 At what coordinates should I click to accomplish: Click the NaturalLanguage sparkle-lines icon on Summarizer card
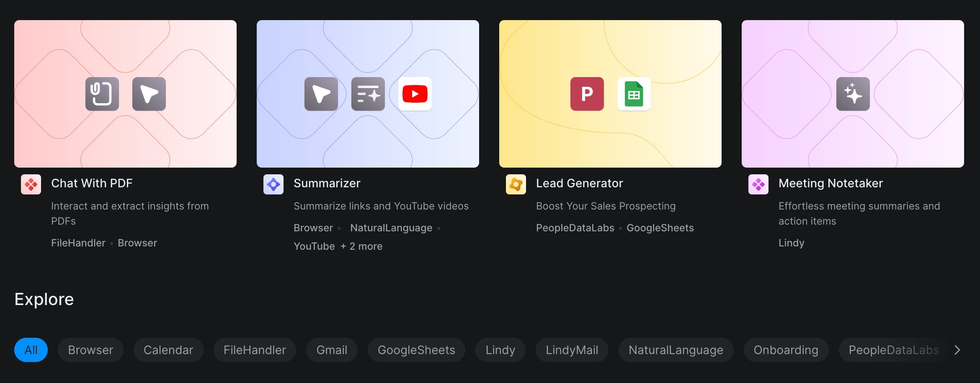click(x=368, y=94)
